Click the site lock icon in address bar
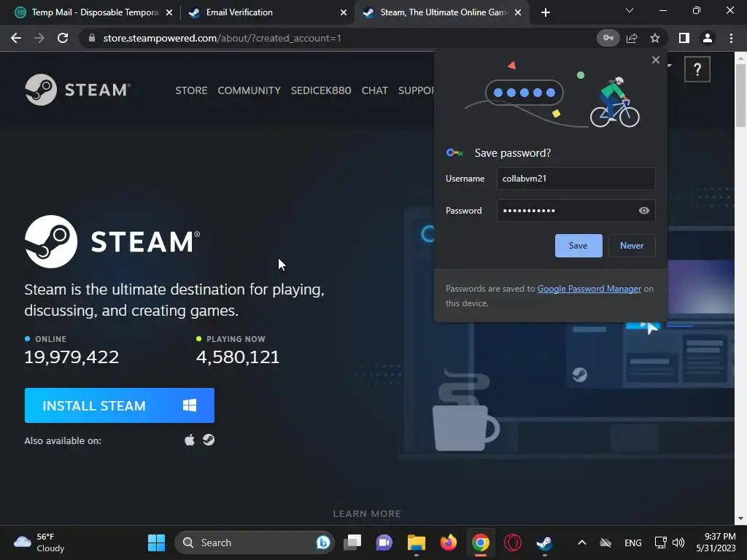 [92, 38]
